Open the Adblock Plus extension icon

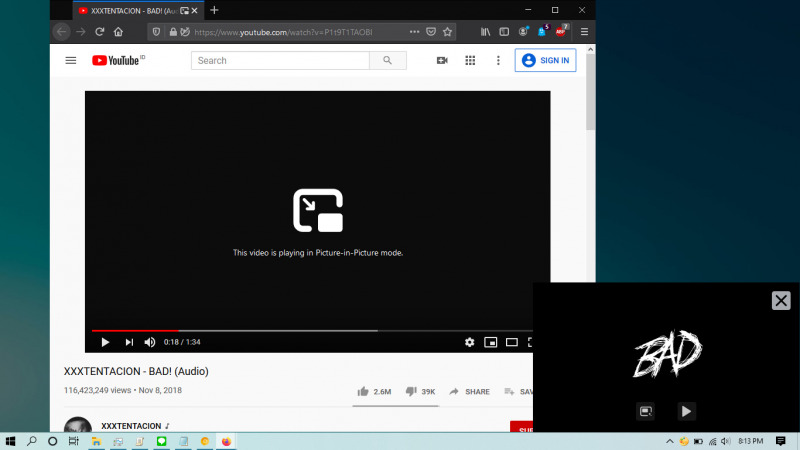coord(561,31)
